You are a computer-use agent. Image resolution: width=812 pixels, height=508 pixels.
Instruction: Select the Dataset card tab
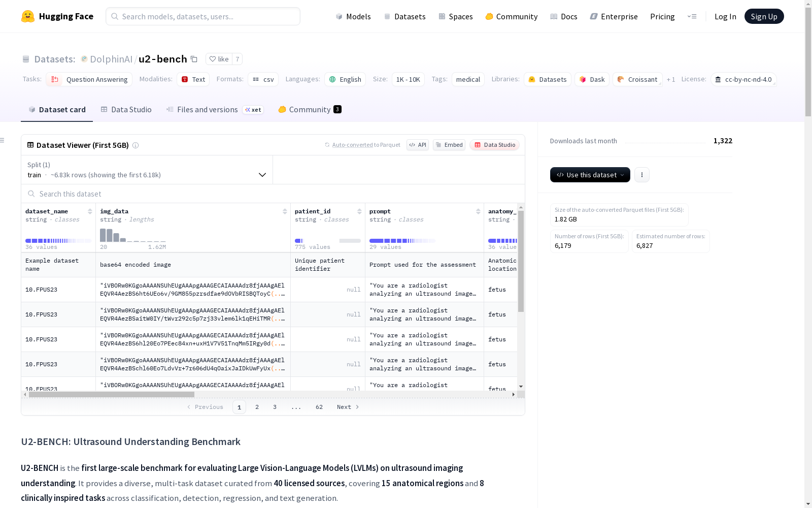tap(57, 110)
